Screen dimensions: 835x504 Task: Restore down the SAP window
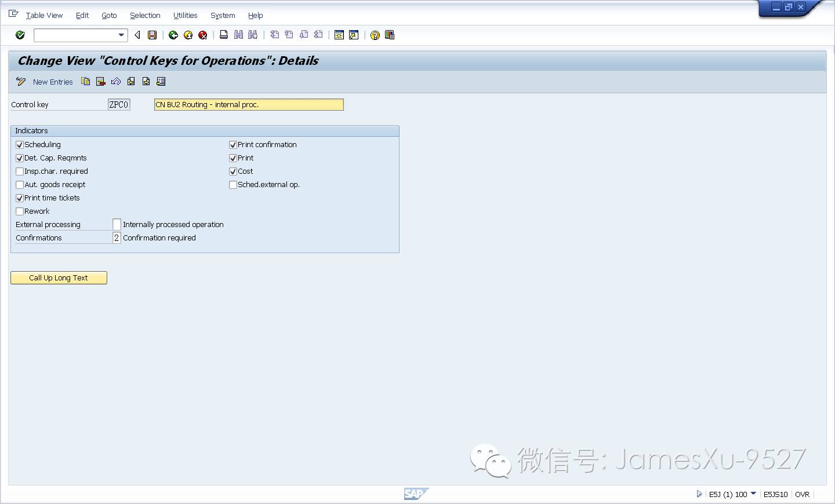pos(789,8)
